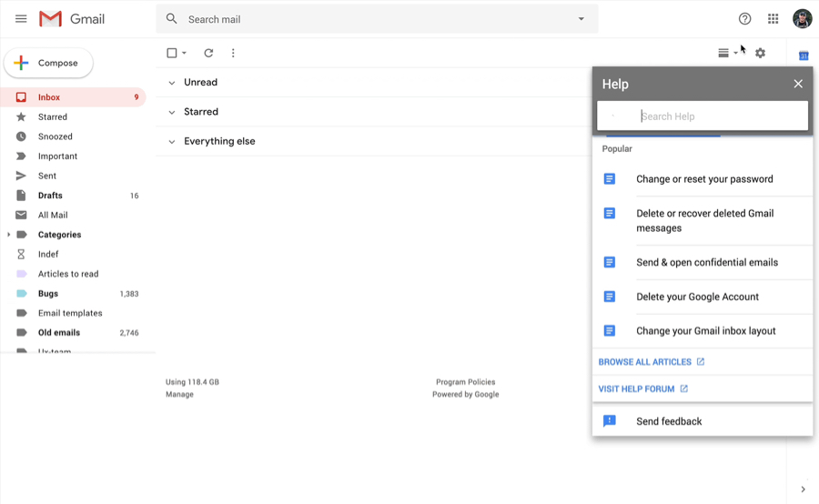
Task: Click the All Mail envelope icon
Action: tap(21, 215)
